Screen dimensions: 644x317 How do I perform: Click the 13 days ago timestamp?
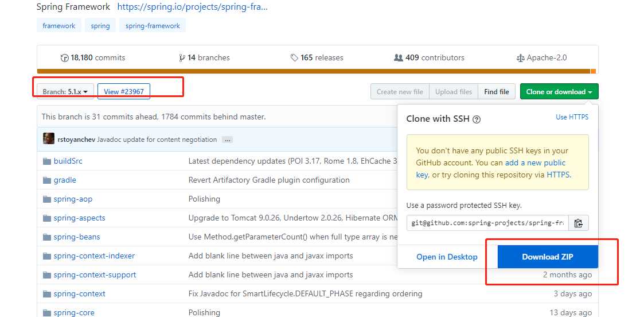pyautogui.click(x=571, y=312)
